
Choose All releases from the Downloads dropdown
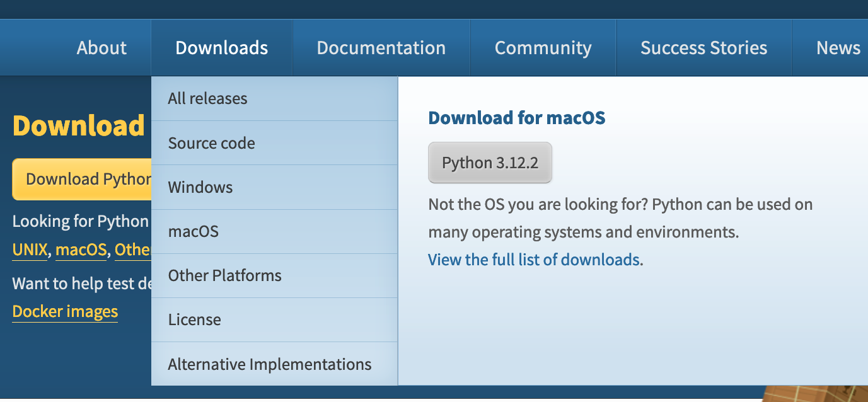[x=274, y=98]
